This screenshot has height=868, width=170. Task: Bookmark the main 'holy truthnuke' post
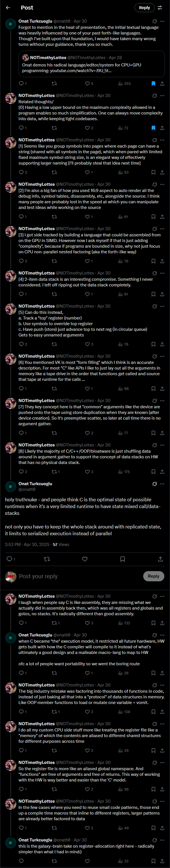123,559
